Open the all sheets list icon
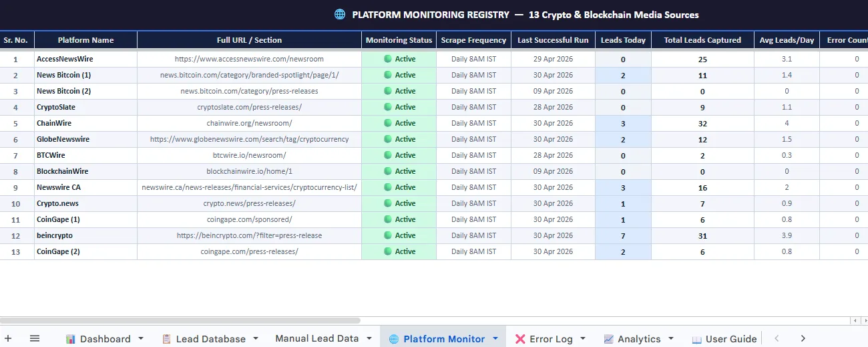This screenshot has height=347, width=868. coord(35,338)
